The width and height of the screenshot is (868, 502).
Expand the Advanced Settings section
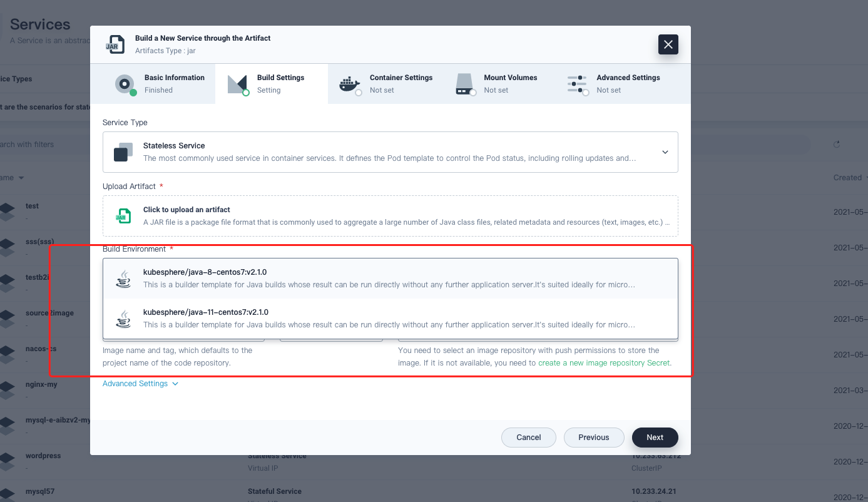[140, 383]
